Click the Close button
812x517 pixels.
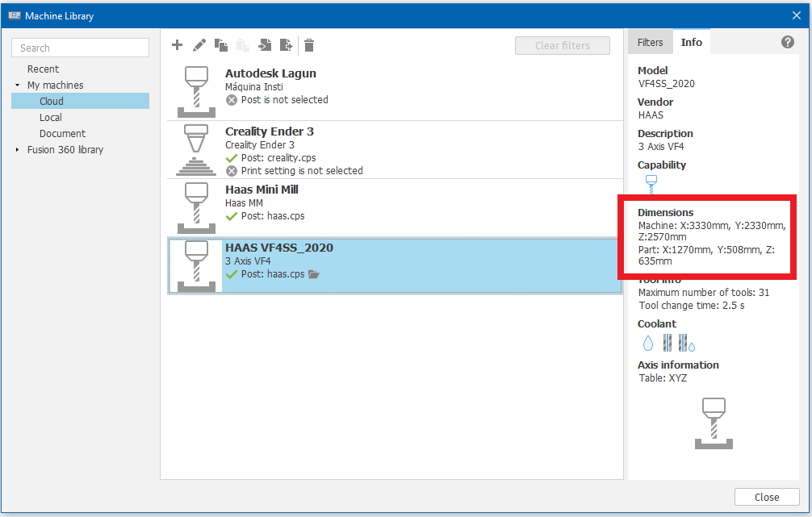click(x=767, y=497)
